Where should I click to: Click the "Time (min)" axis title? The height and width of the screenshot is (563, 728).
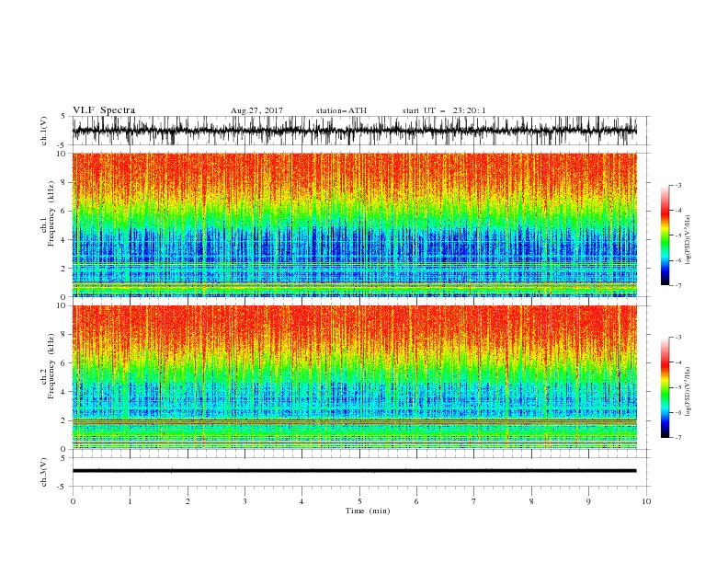(368, 511)
